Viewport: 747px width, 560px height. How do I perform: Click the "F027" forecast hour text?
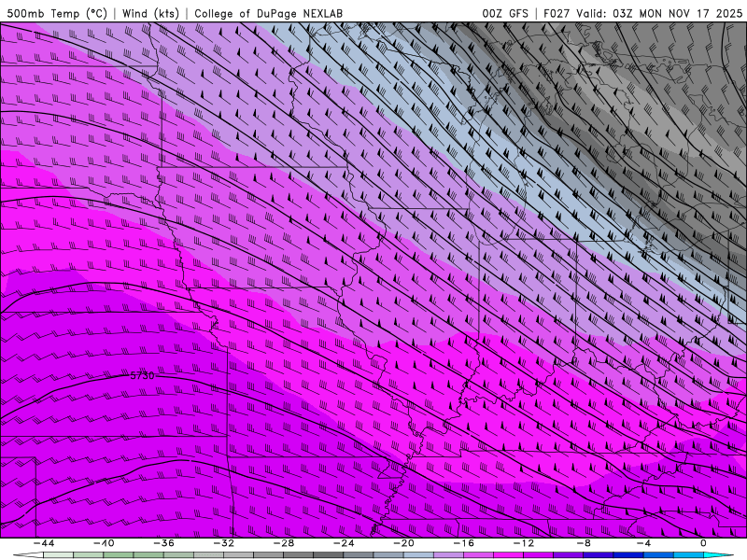pos(557,13)
